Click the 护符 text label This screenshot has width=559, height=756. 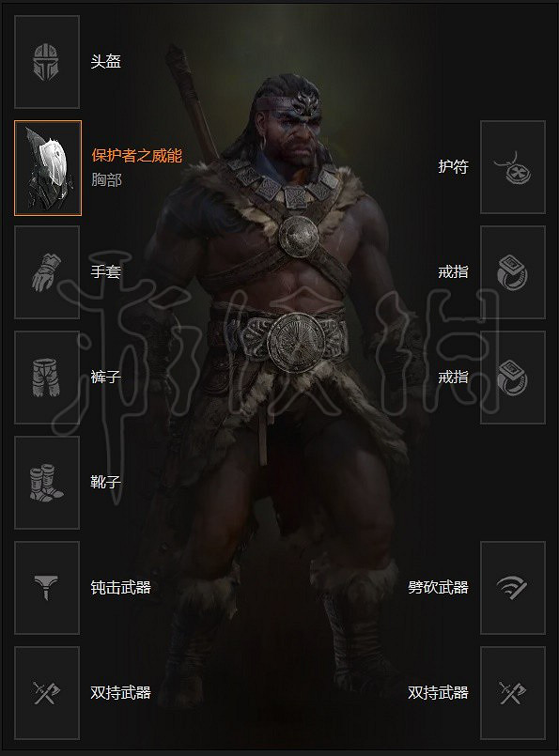click(x=454, y=166)
